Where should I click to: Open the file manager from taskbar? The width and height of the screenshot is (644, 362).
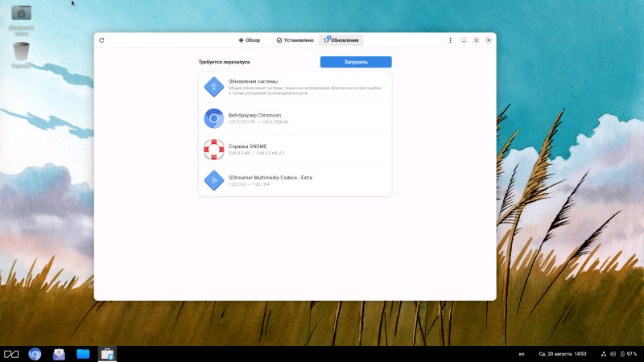click(x=83, y=354)
